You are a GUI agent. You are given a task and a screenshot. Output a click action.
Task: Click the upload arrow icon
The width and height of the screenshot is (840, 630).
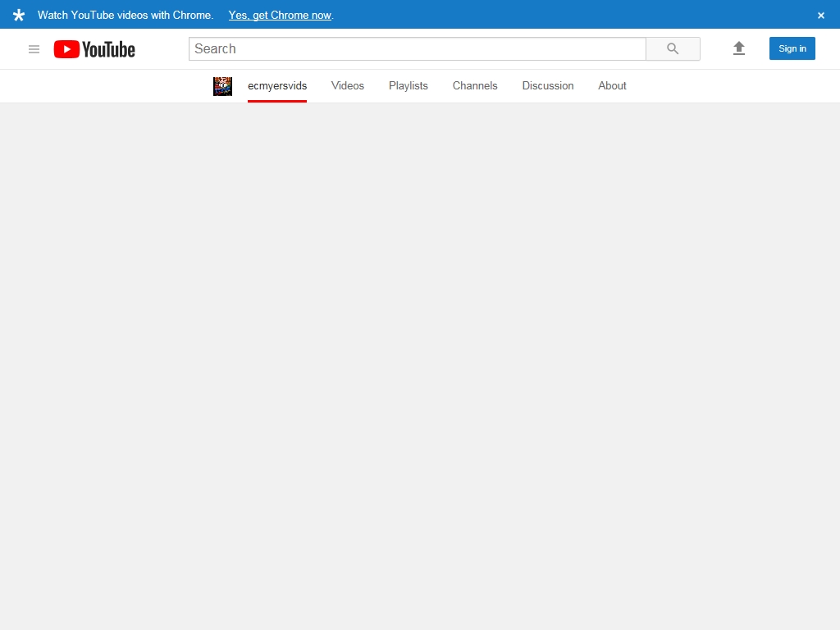[x=739, y=48]
